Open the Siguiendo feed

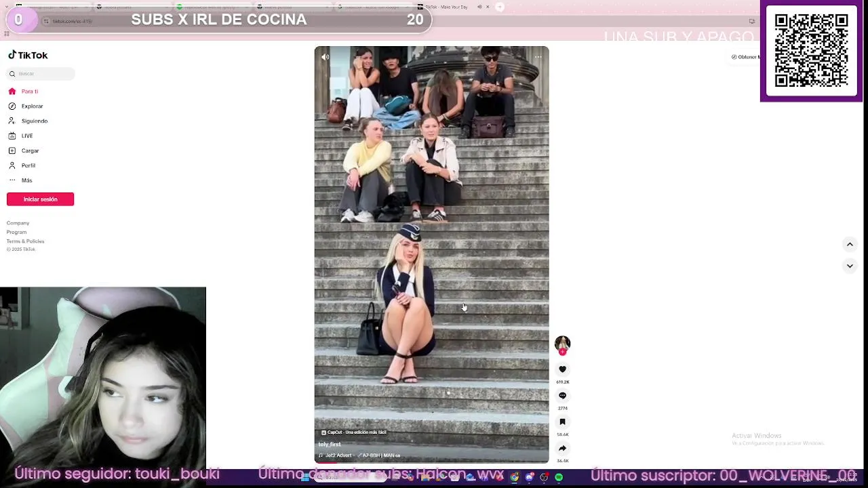point(28,121)
